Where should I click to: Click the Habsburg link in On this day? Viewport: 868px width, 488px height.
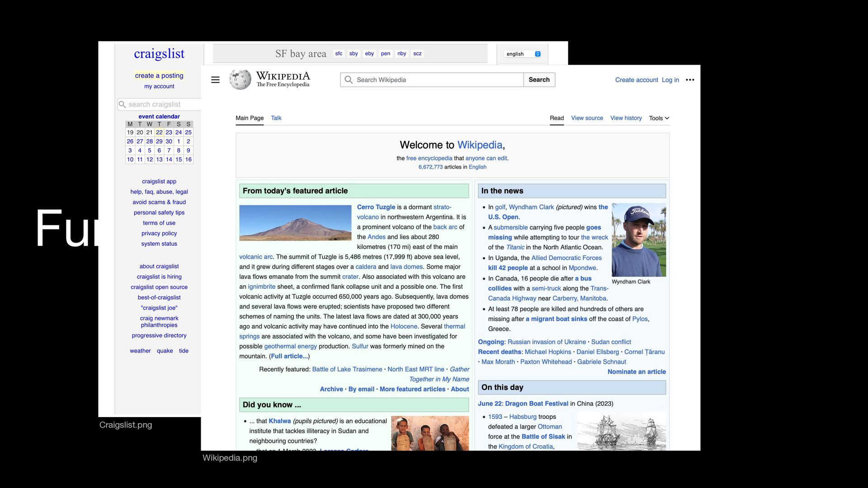click(x=523, y=417)
